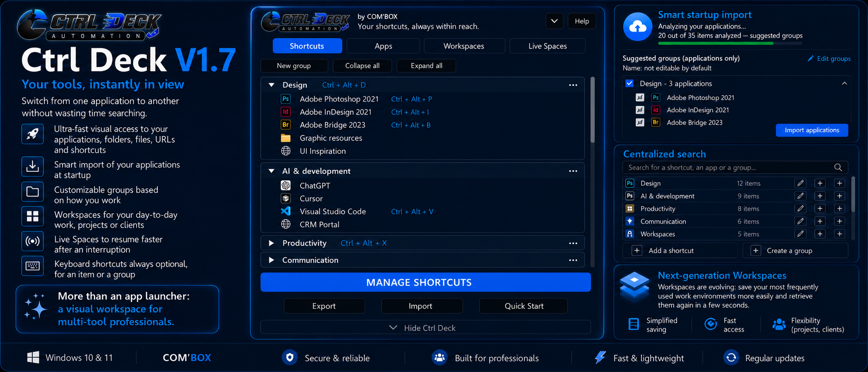868x372 pixels.
Task: Open the Workspaces tab
Action: point(464,46)
